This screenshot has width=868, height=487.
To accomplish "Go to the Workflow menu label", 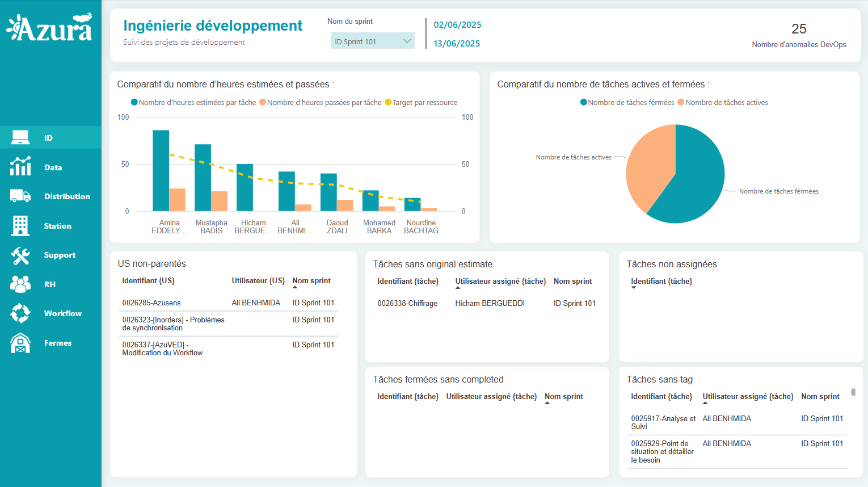I will [63, 313].
